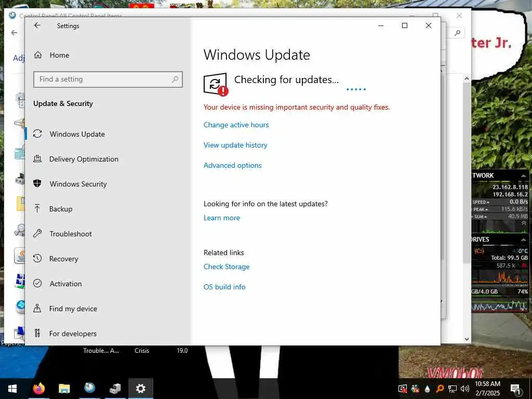The image size is (532, 399).
Task: Click the update status icon with red alert
Action: click(216, 85)
